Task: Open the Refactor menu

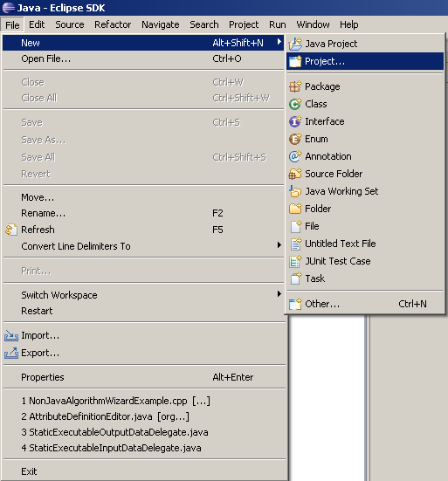Action: coord(113,24)
